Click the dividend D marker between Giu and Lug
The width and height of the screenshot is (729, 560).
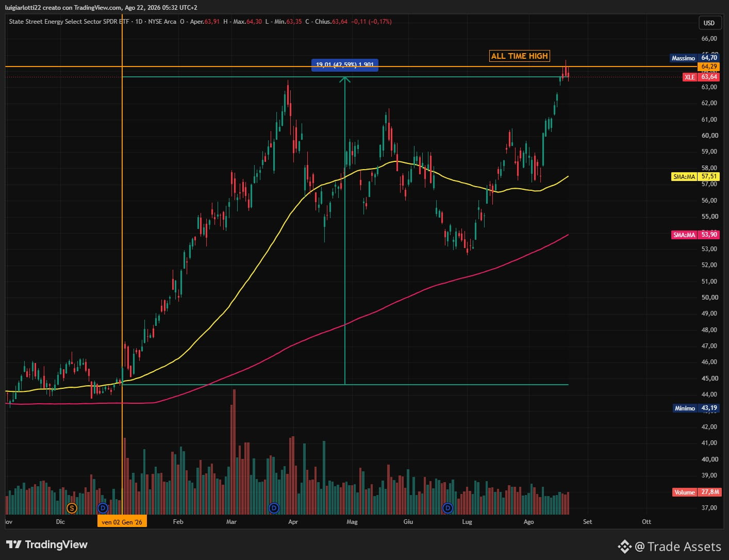click(448, 508)
